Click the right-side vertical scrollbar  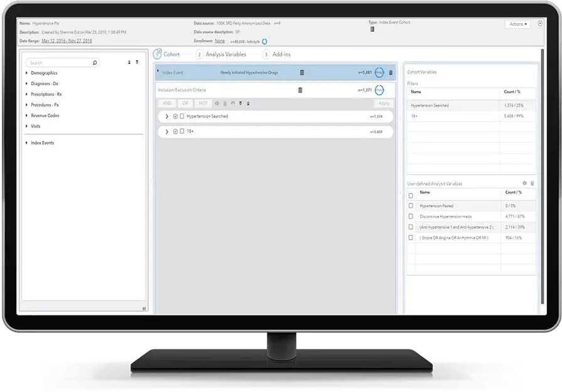(543, 177)
